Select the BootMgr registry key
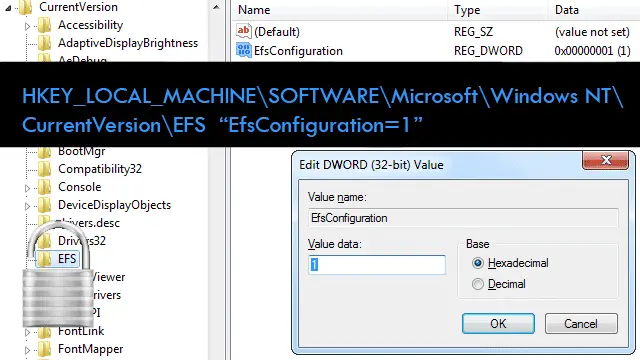The image size is (640, 360). (82, 151)
